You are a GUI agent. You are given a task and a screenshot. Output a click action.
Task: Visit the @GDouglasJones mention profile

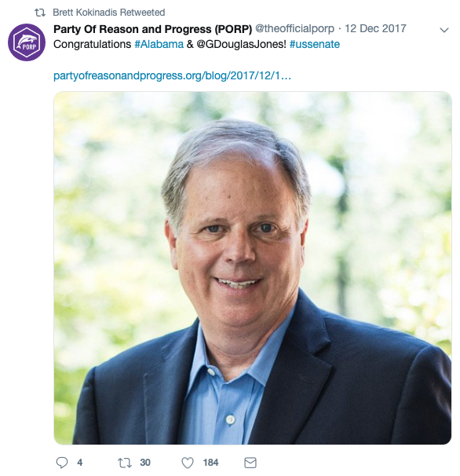coord(242,44)
